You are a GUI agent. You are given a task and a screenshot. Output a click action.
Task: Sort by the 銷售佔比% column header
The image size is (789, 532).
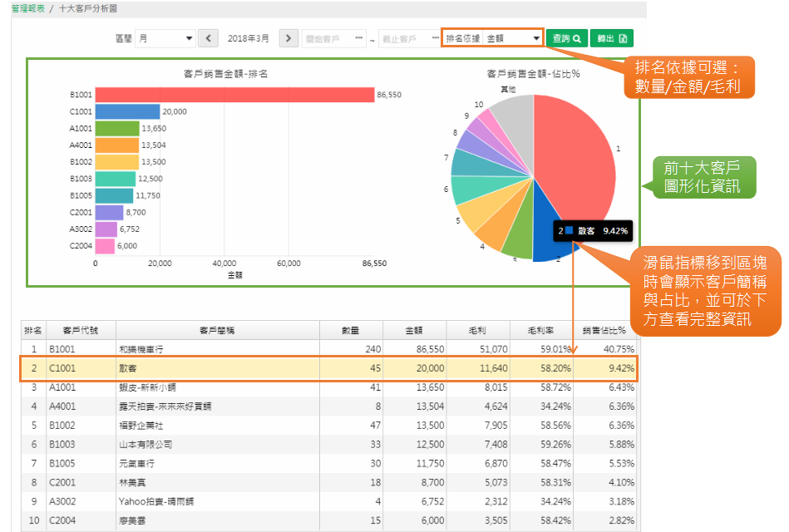coord(604,330)
